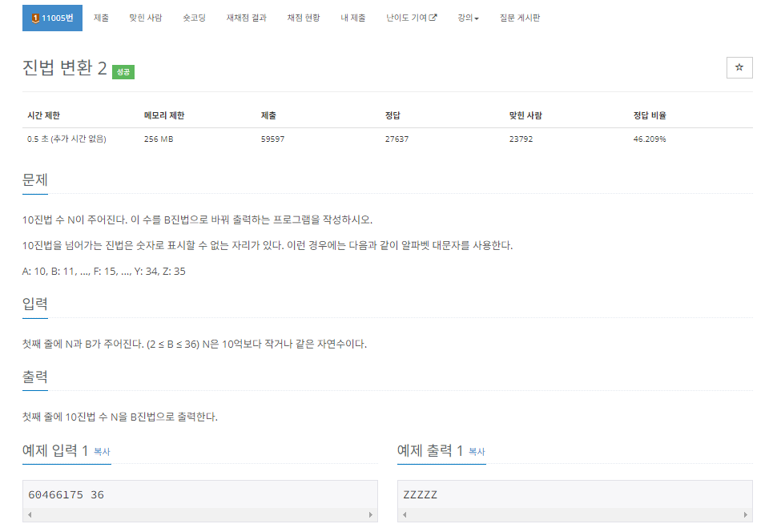Open the 채점 현황 tab
The height and width of the screenshot is (532, 781).
tap(304, 18)
